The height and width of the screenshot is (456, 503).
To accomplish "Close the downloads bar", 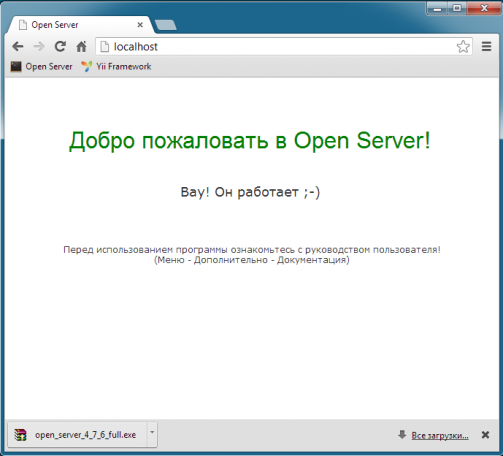I will click(485, 435).
